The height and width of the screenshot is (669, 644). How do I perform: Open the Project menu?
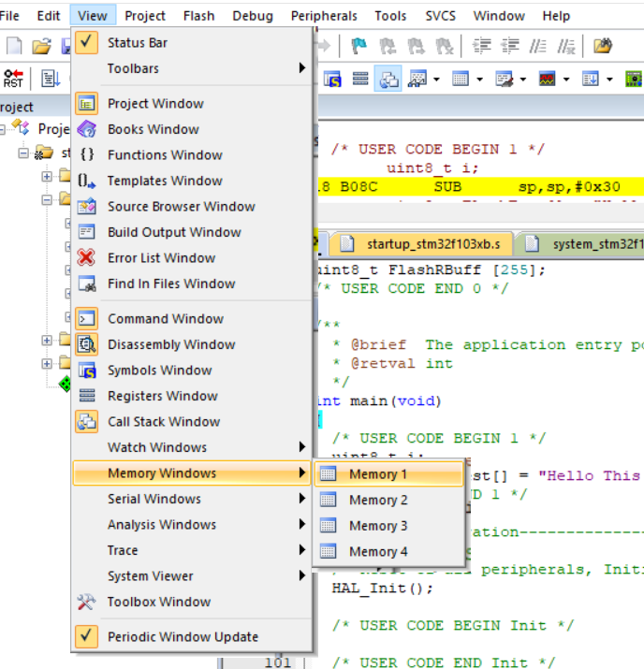coord(145,16)
